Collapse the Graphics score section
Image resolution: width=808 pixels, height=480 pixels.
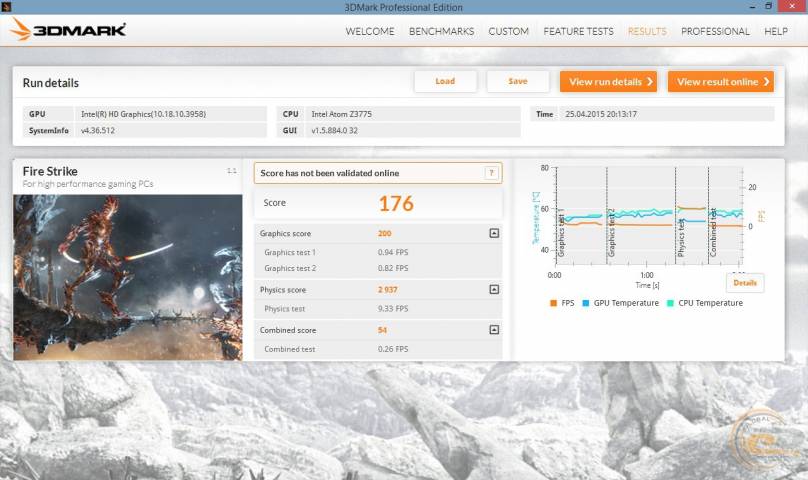pyautogui.click(x=494, y=234)
